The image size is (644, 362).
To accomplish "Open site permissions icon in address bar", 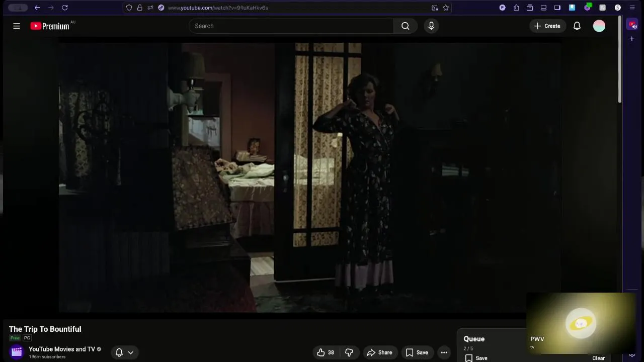I will pos(150,8).
